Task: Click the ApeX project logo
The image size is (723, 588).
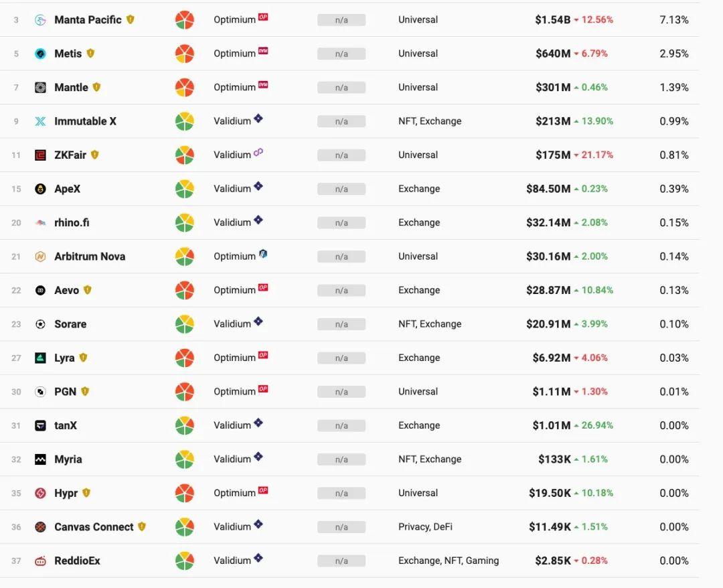Action: [x=40, y=189]
